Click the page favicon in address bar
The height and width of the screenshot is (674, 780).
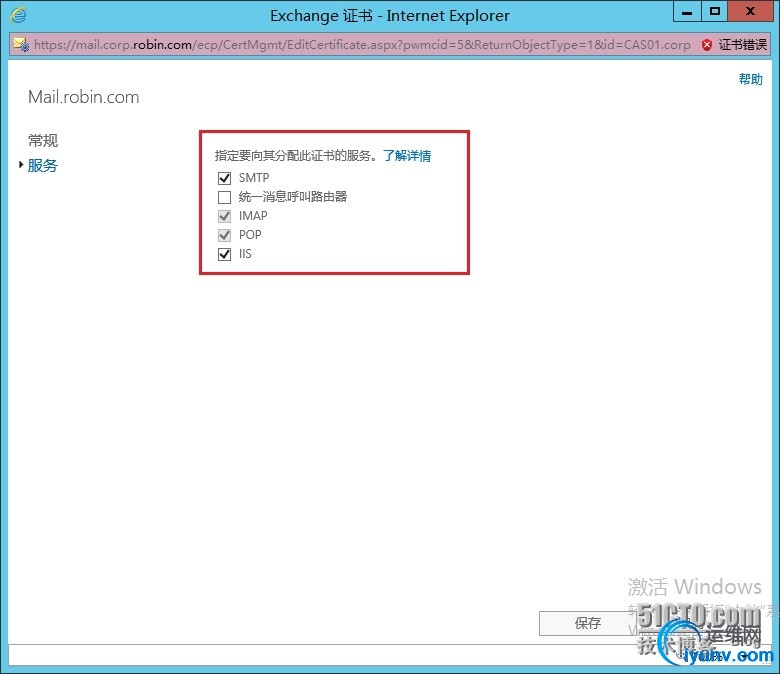coord(21,45)
